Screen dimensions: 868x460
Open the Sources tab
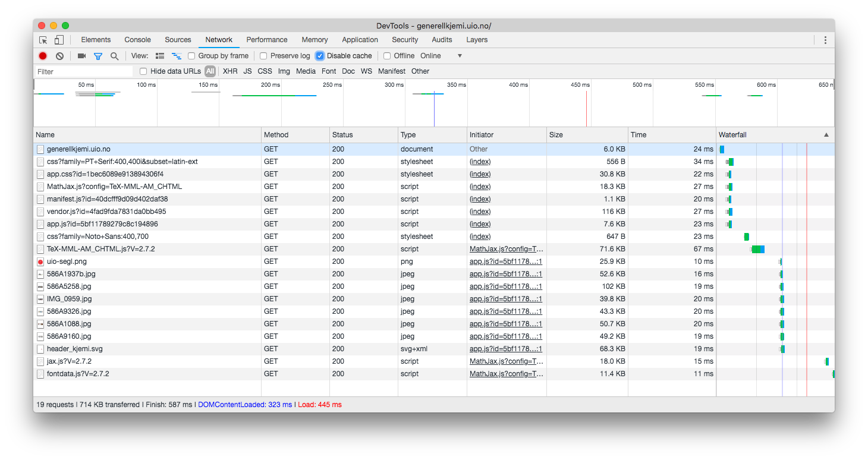[178, 40]
